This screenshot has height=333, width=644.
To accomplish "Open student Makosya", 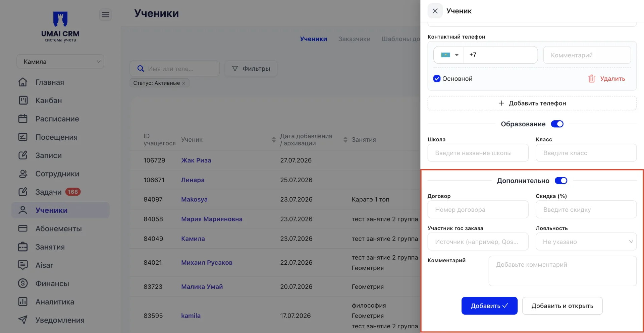I will [194, 199].
